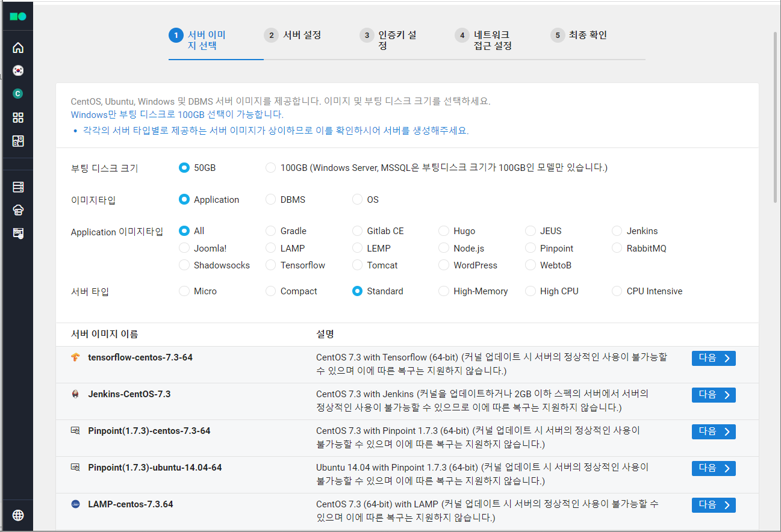Choose the OS image type
This screenshot has width=781, height=532.
tap(358, 200)
